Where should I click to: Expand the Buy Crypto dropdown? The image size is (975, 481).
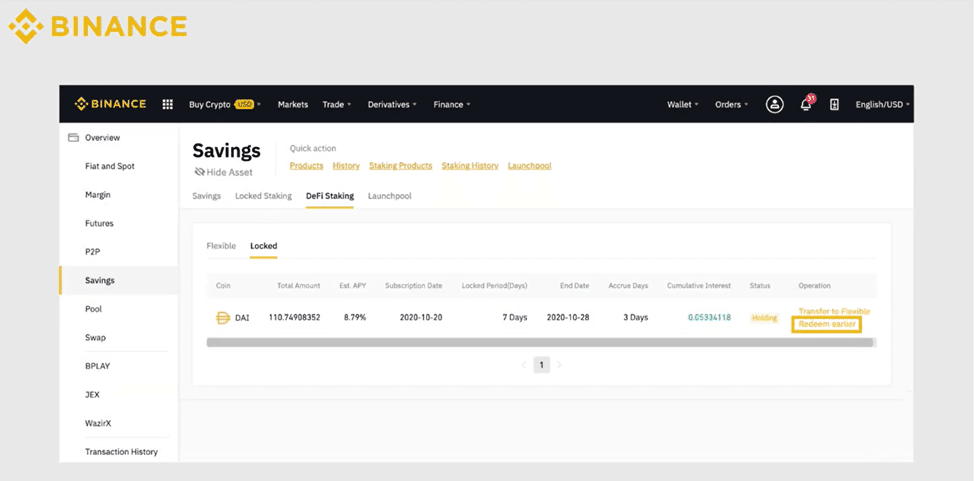(x=225, y=104)
